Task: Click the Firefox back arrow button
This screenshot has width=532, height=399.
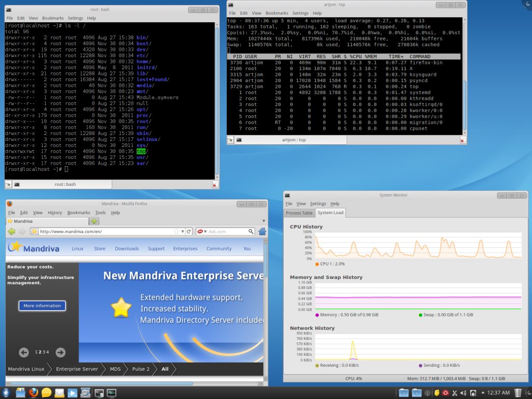Action: point(11,231)
